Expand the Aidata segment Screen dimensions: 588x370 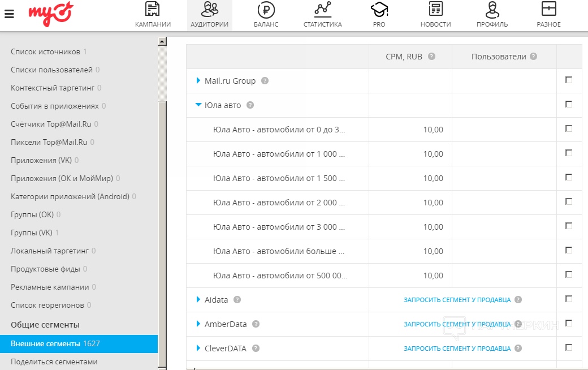pos(198,299)
